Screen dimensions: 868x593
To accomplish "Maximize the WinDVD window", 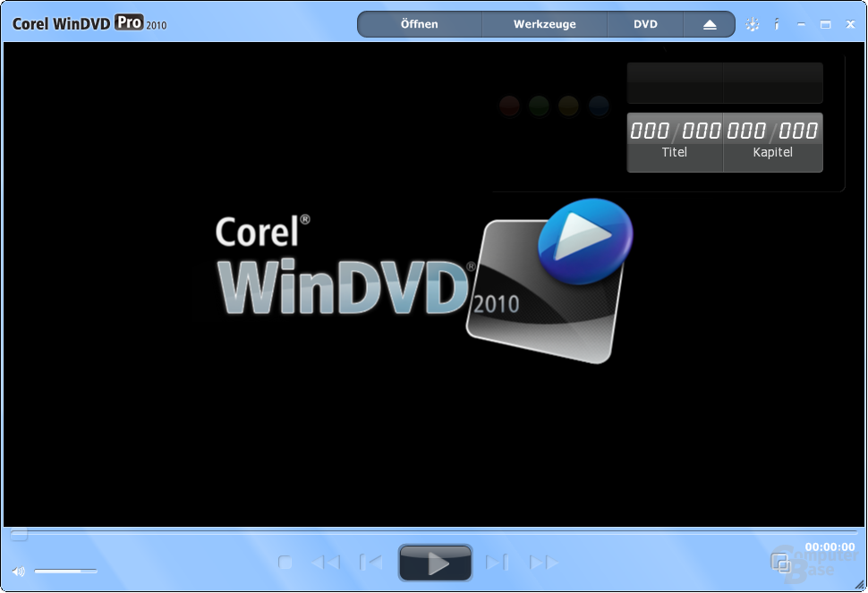I will pyautogui.click(x=825, y=24).
